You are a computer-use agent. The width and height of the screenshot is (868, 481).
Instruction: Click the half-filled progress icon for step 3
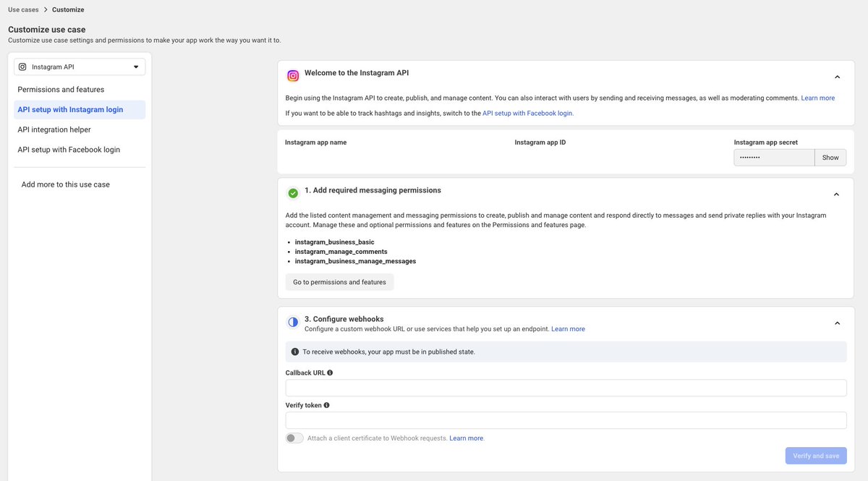tap(293, 323)
